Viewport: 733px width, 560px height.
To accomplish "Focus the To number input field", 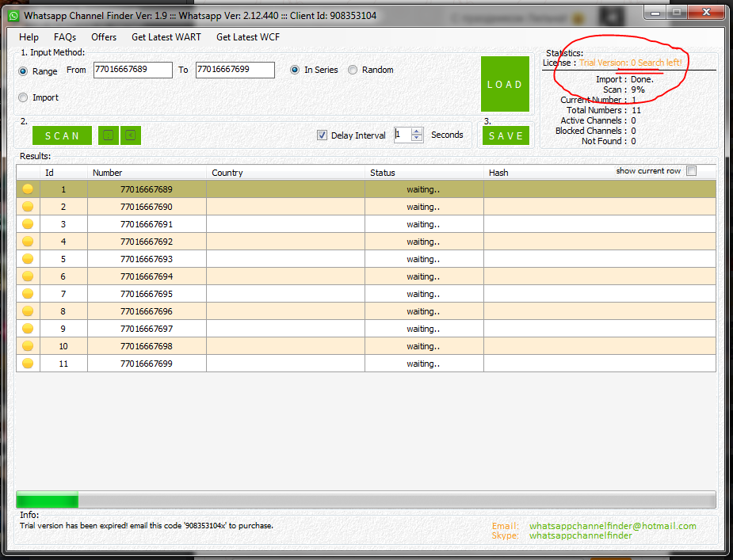I will [x=235, y=70].
